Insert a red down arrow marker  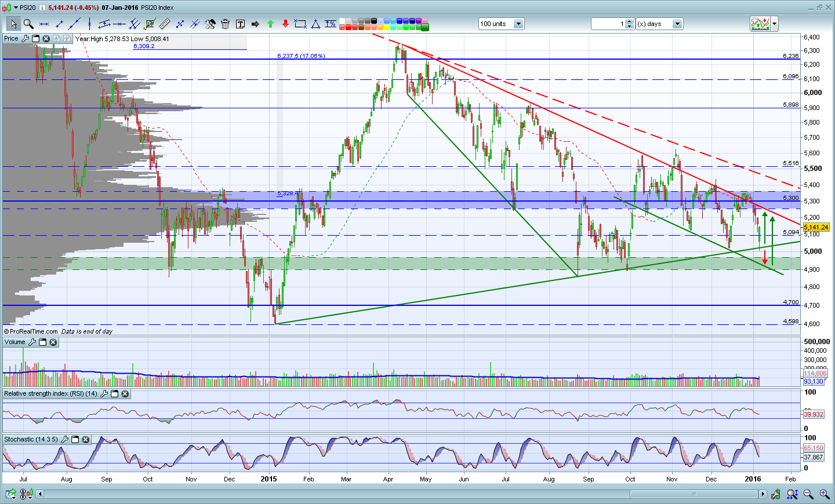[x=285, y=24]
